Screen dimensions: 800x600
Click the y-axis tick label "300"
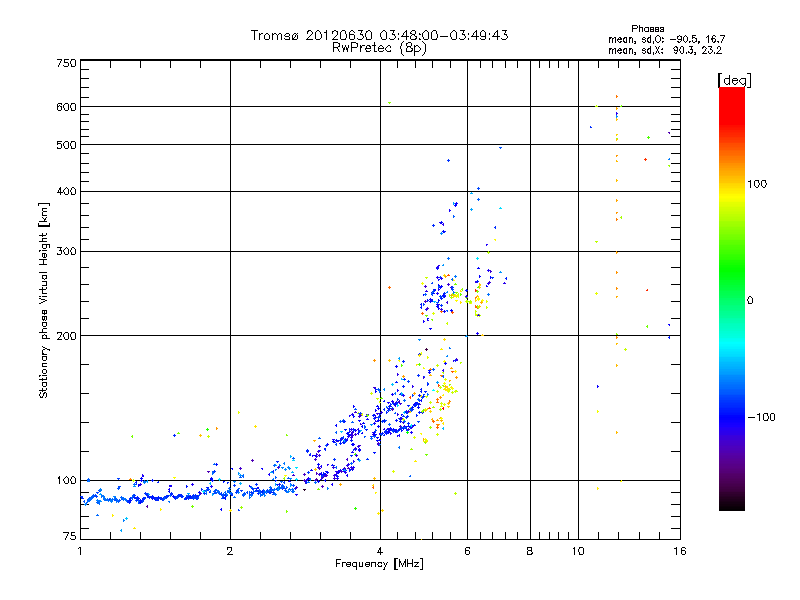tap(66, 251)
